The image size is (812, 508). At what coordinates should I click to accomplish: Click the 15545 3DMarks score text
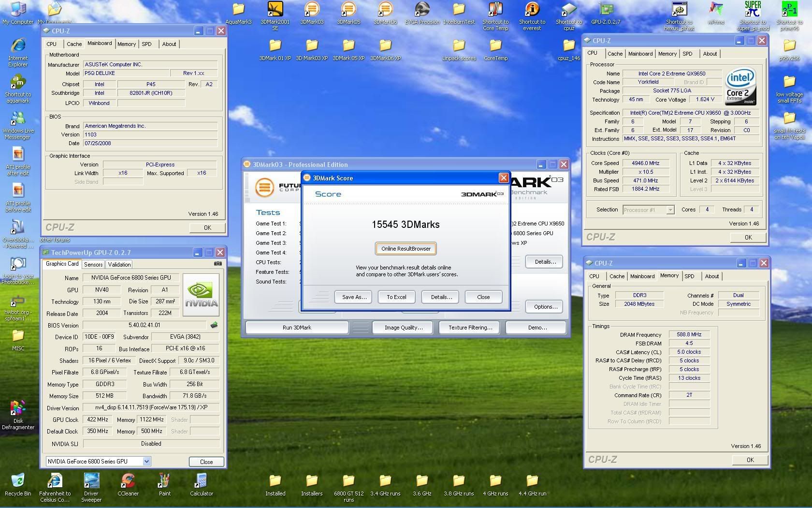pyautogui.click(x=406, y=224)
